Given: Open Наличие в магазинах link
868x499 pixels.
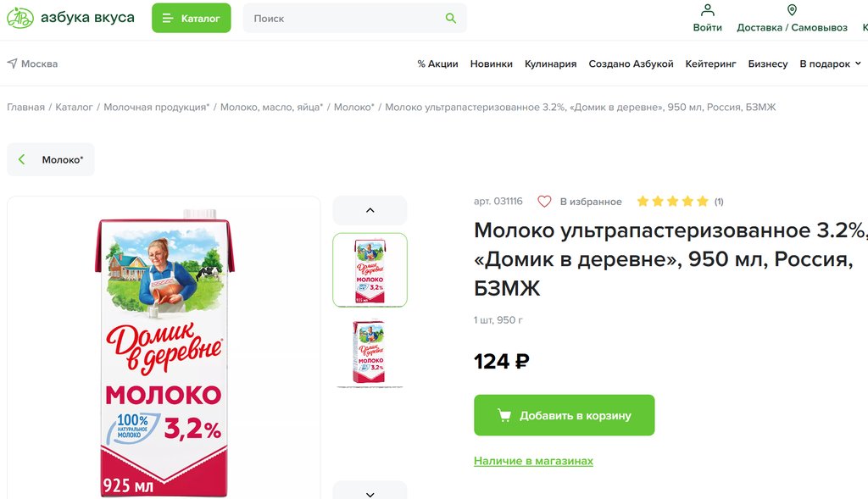Looking at the screenshot, I should coord(533,461).
